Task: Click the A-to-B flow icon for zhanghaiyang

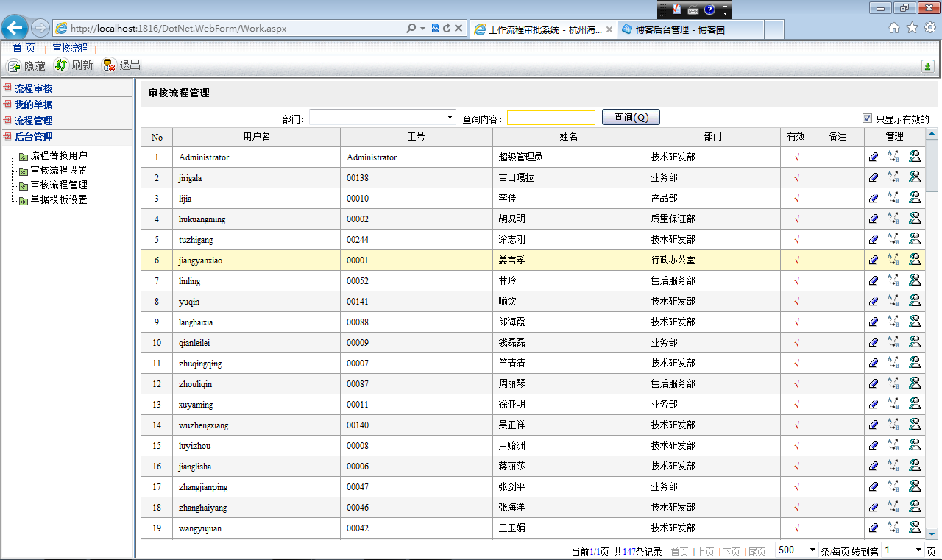Action: (893, 506)
